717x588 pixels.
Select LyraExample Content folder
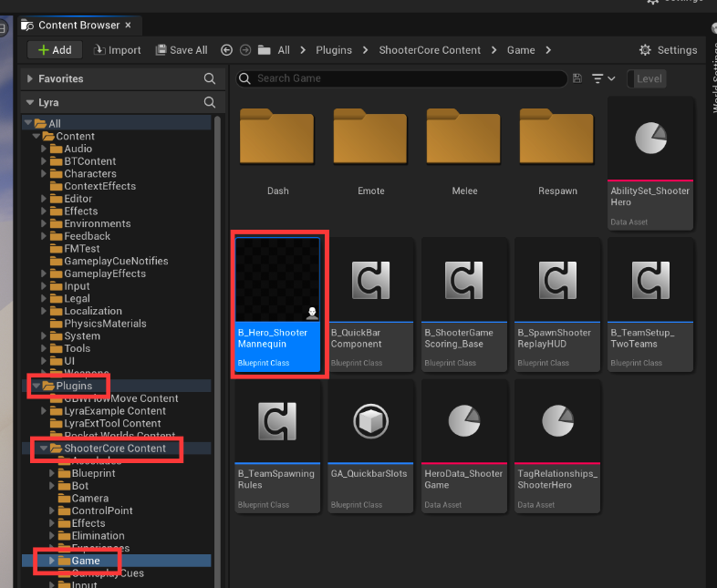(114, 411)
